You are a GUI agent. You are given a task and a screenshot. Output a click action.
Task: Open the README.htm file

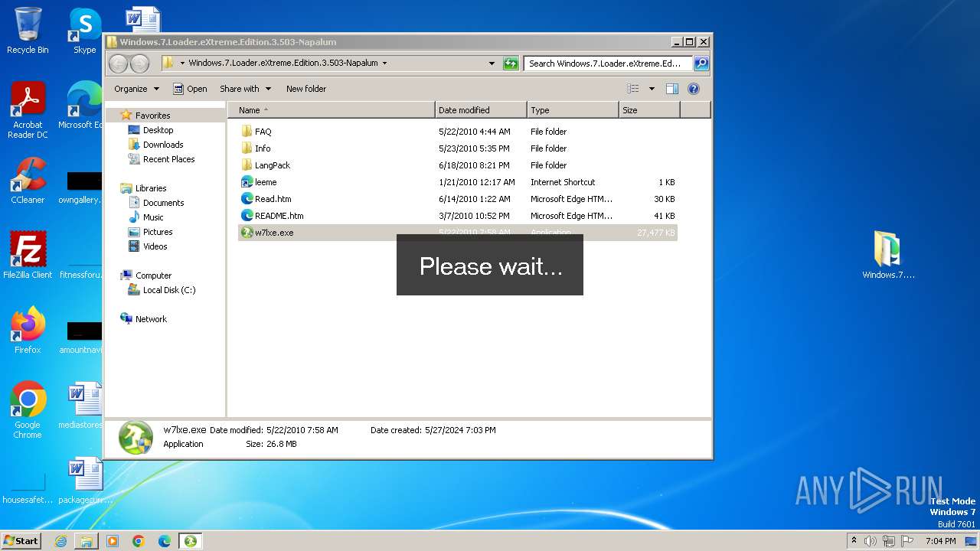279,216
